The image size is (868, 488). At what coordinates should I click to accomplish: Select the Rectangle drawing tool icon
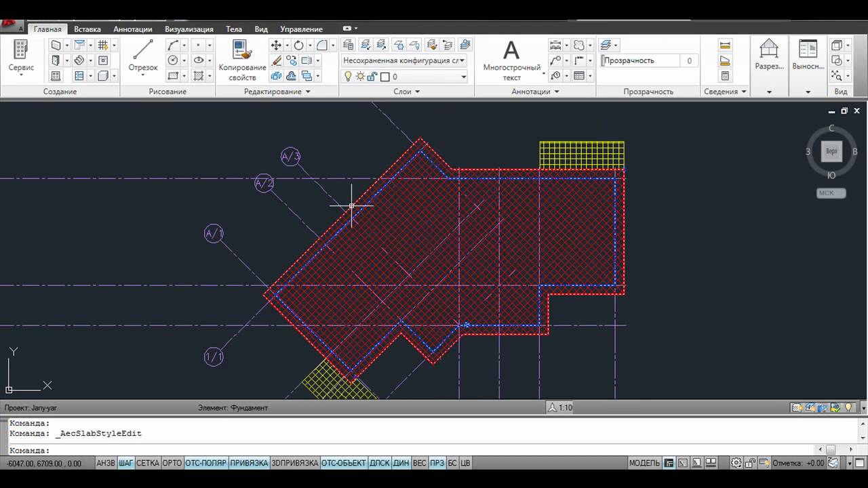coord(173,76)
